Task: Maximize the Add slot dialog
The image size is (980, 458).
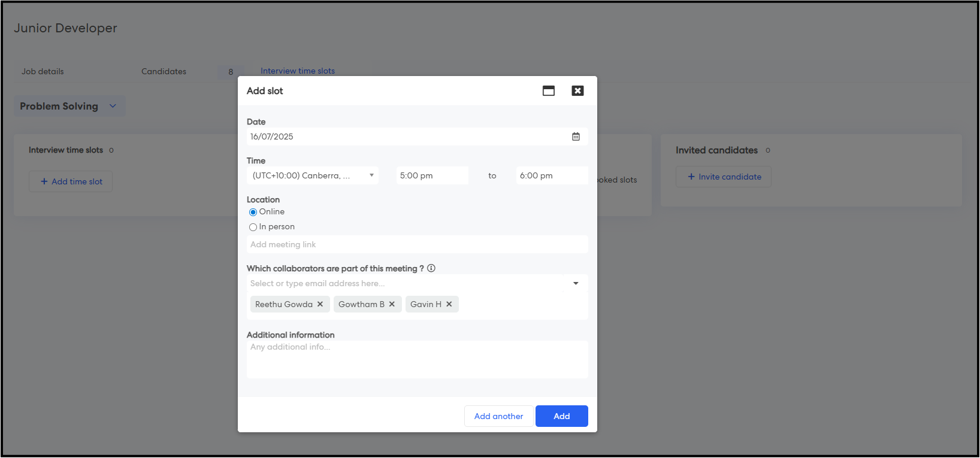Action: point(548,91)
